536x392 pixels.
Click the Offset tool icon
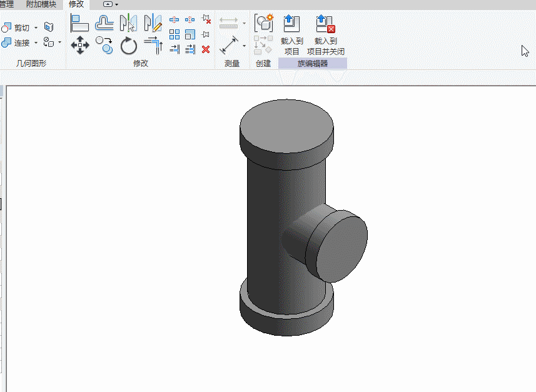(104, 24)
